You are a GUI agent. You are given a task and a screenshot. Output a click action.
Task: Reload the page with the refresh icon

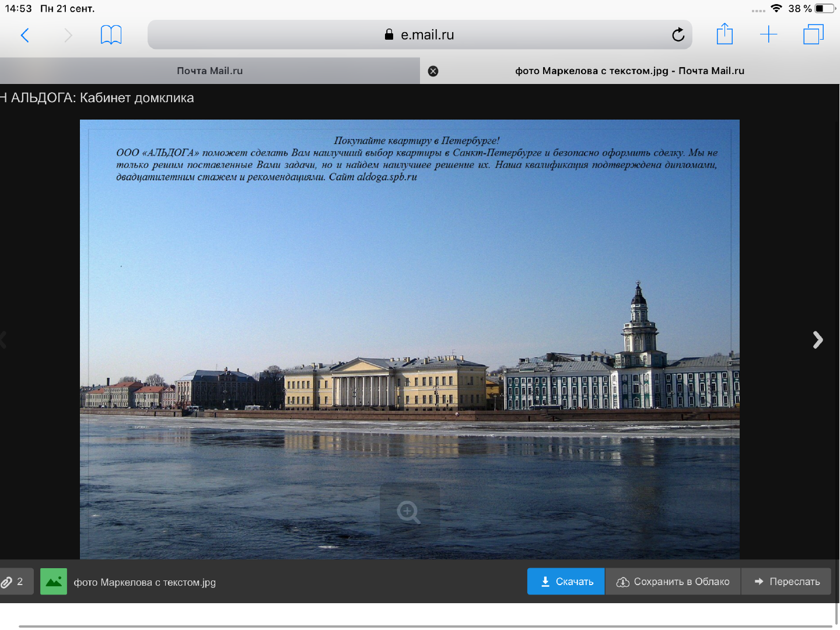click(678, 35)
